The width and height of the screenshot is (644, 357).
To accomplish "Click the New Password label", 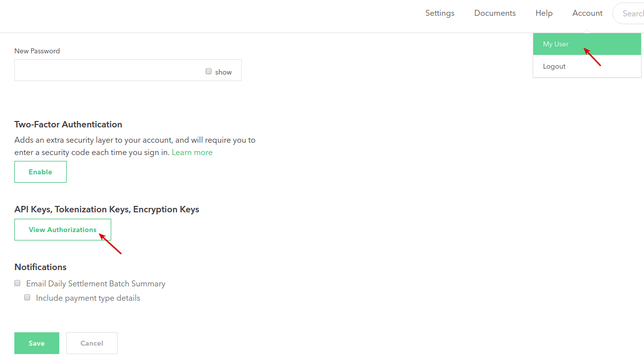I will point(37,51).
